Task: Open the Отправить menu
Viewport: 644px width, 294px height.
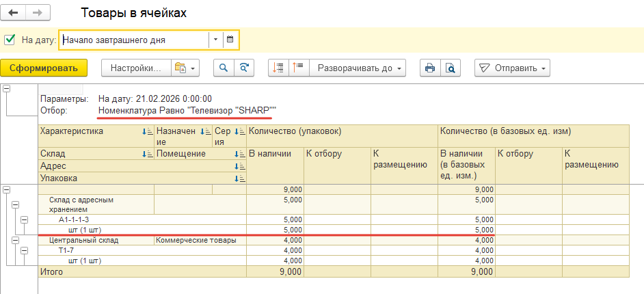Action: tap(512, 68)
